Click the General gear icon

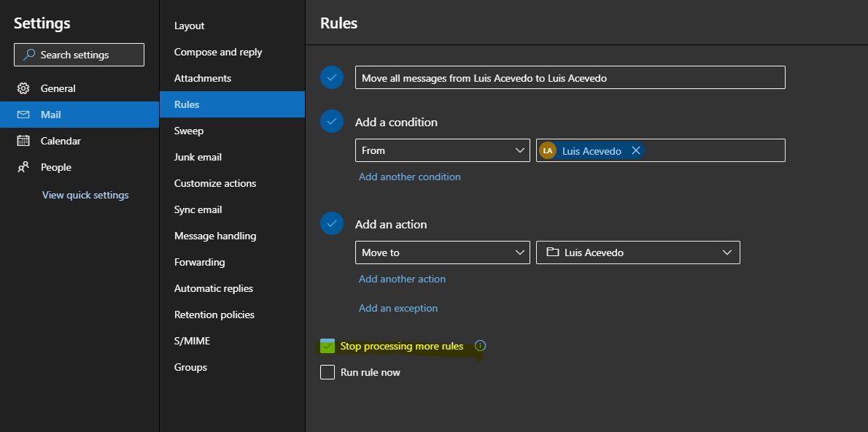pos(23,88)
